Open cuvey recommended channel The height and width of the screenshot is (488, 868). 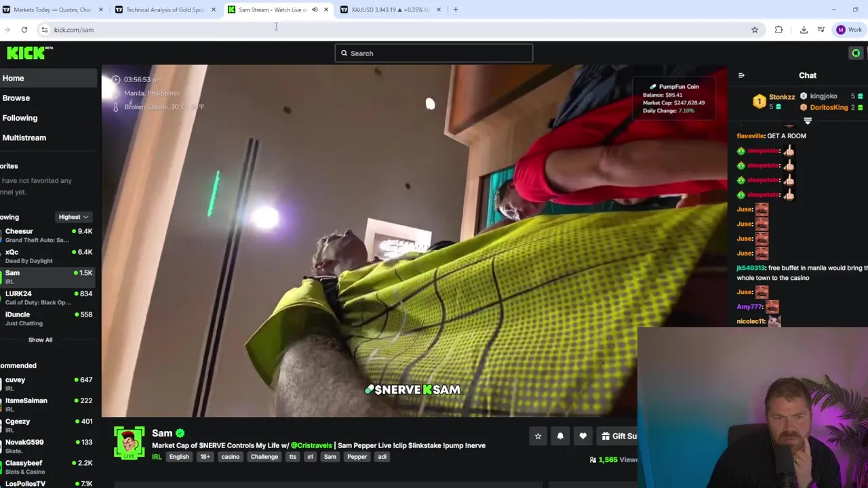(x=47, y=384)
